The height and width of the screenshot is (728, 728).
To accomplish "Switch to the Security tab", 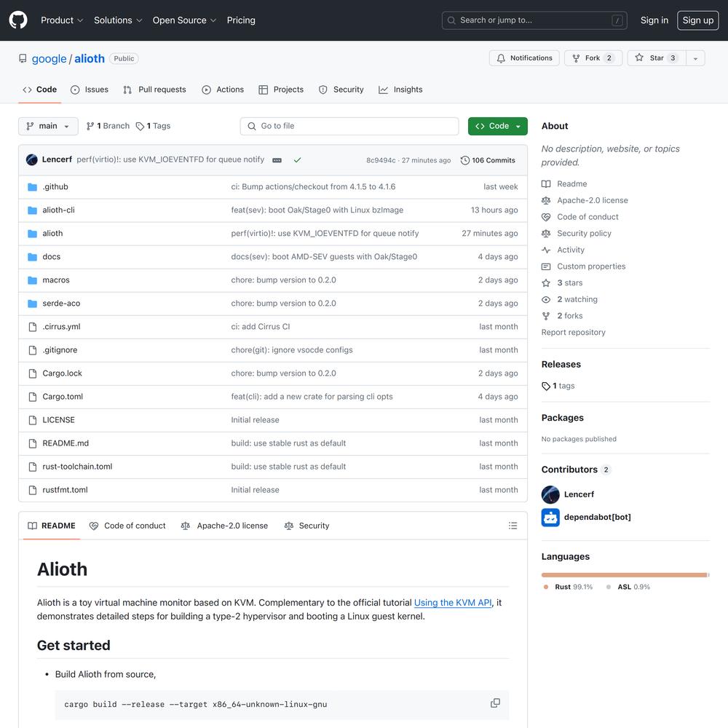I will click(341, 90).
